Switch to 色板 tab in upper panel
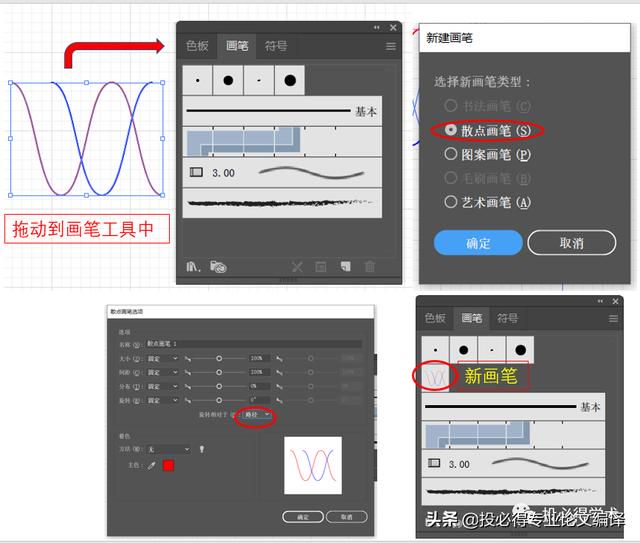Screen dimensions: 640x543 tap(197, 46)
